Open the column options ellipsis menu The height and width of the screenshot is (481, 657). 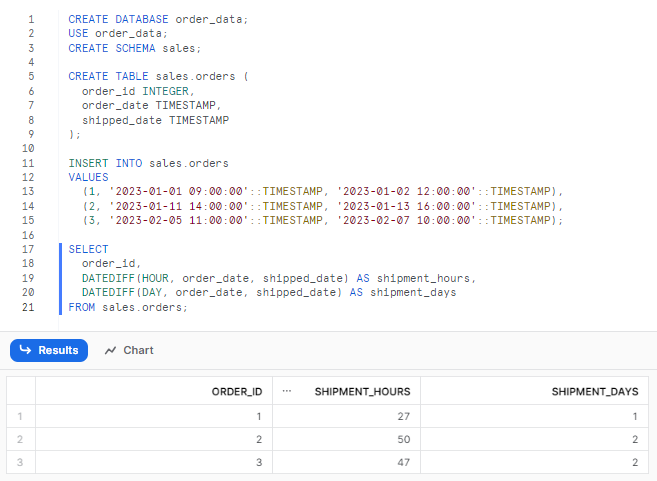coord(287,391)
